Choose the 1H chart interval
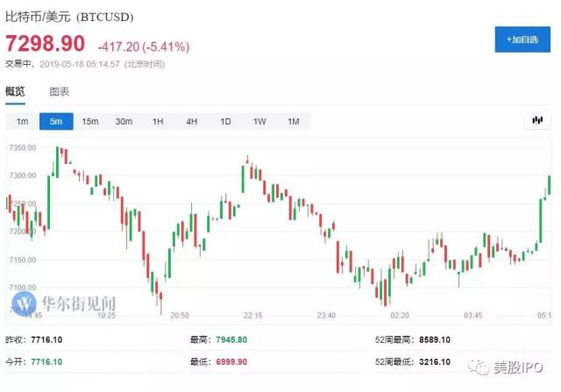Viewport: 561px width, 392px height. pos(158,121)
